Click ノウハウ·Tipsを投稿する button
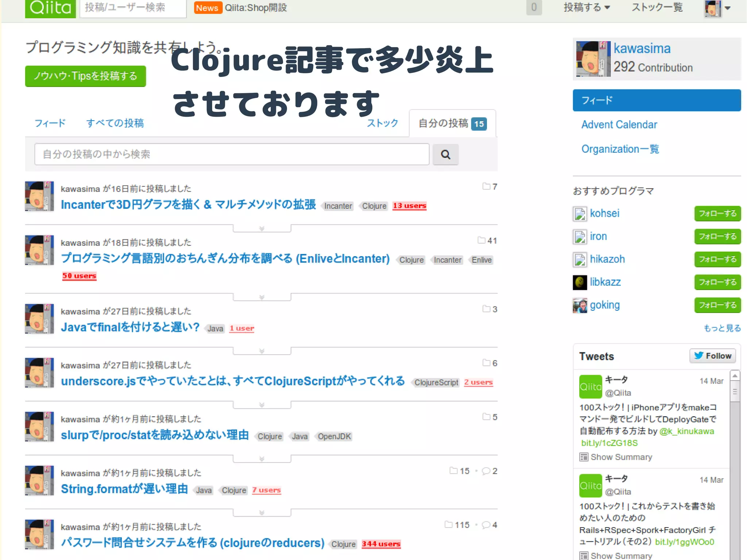 pyautogui.click(x=86, y=76)
